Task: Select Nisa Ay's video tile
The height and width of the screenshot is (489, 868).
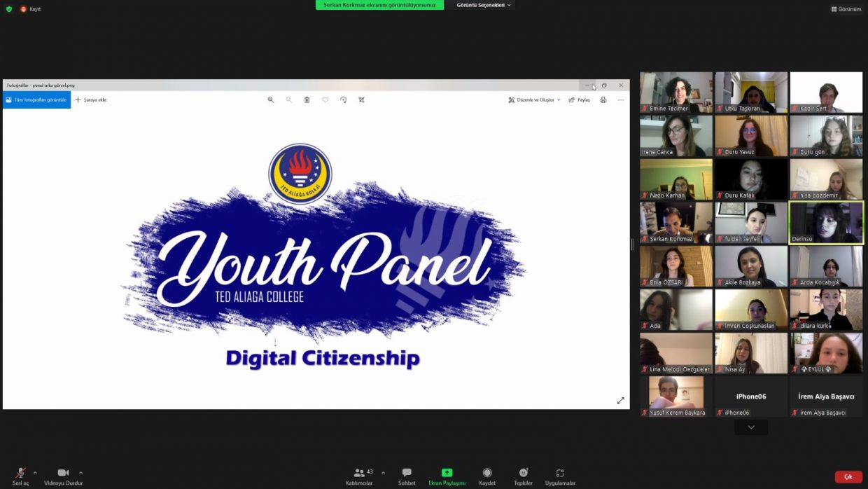Action: [x=751, y=353]
